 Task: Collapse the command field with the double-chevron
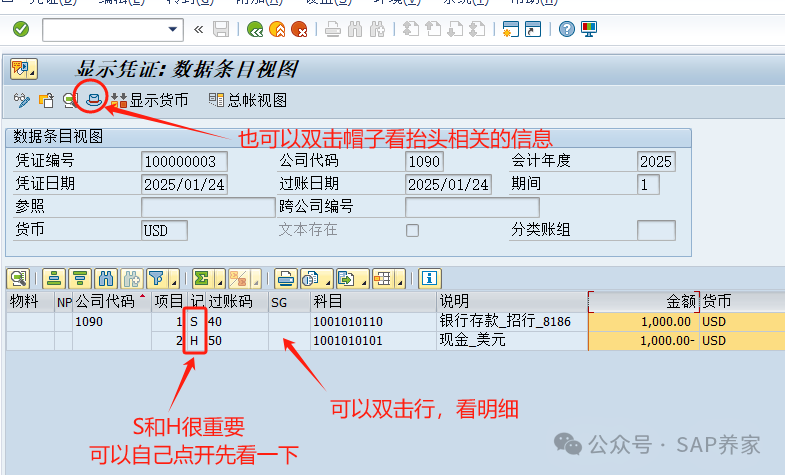[199, 30]
